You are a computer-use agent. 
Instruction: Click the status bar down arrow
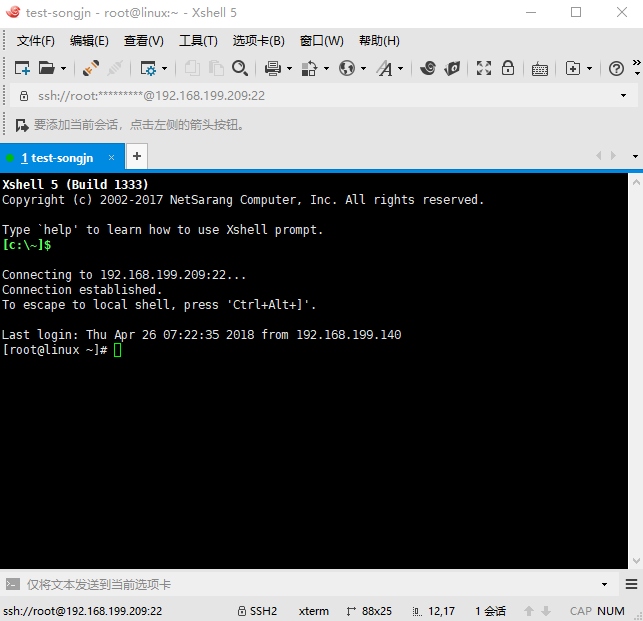pos(546,611)
